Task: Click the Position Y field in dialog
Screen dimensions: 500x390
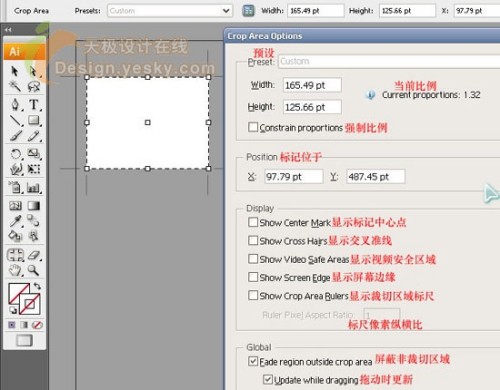Action: click(x=376, y=177)
